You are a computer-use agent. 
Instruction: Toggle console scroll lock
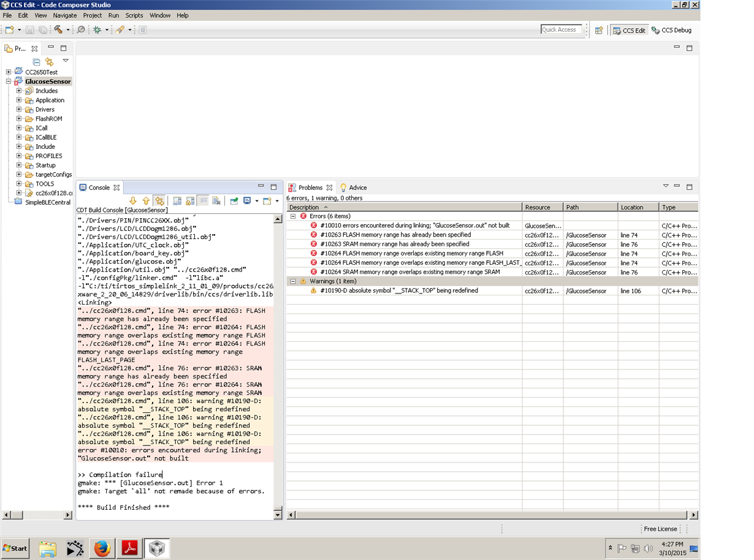coord(190,201)
